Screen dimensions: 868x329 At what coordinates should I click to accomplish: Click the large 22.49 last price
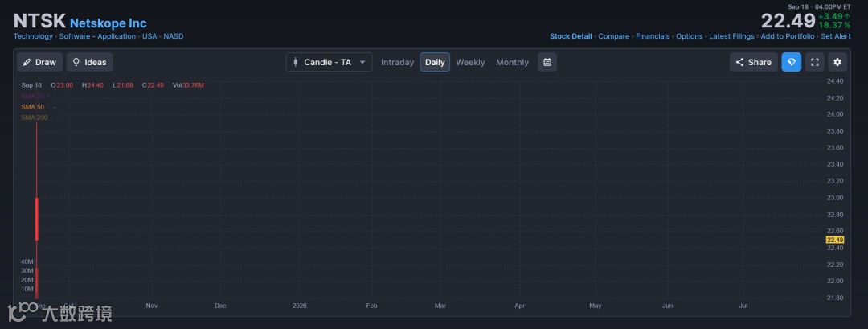click(x=788, y=21)
